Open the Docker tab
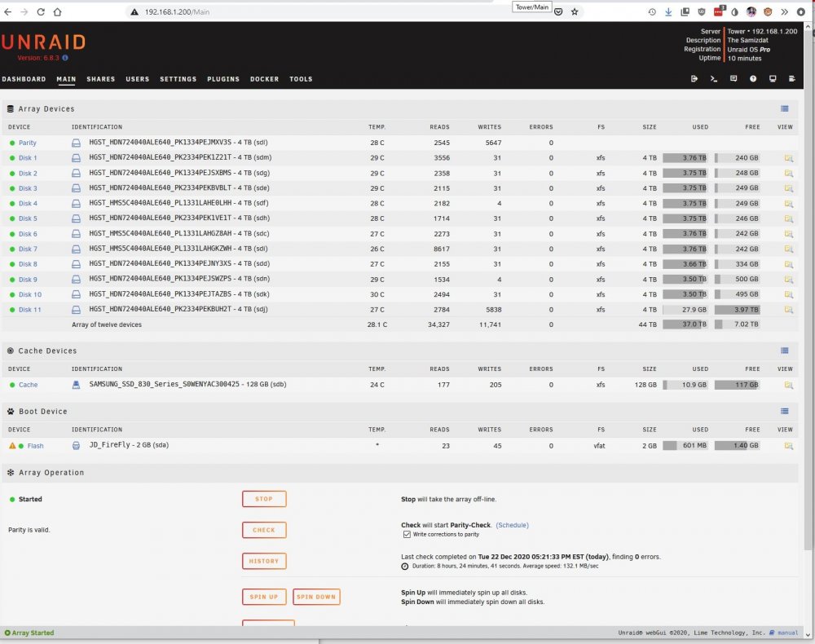Image resolution: width=815 pixels, height=644 pixels. pos(265,79)
